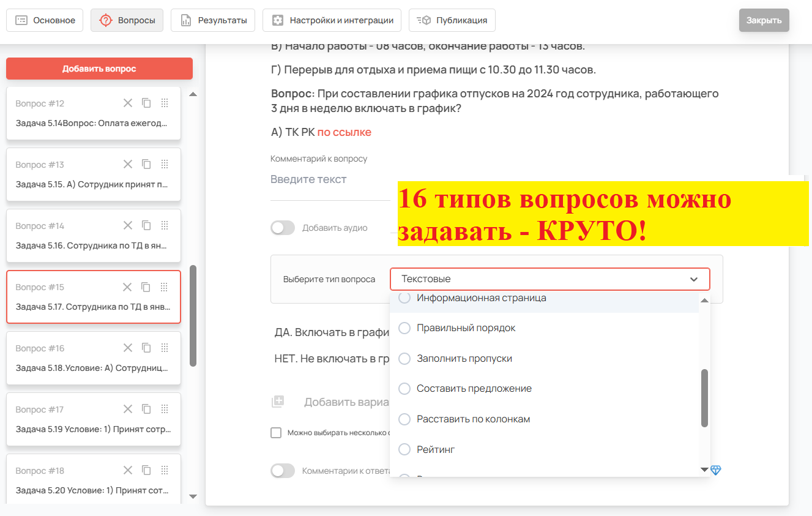Screen dimensions: 812x516
Task: Click the drag handle on question #17
Action: coord(164,409)
